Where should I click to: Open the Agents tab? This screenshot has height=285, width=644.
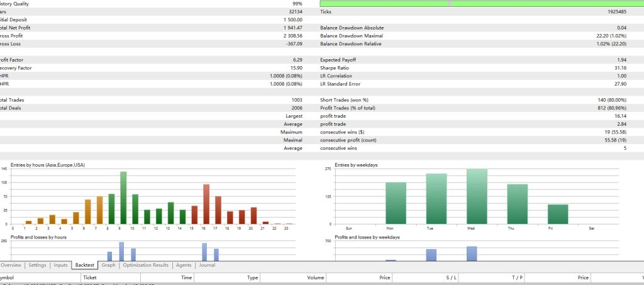(x=184, y=265)
